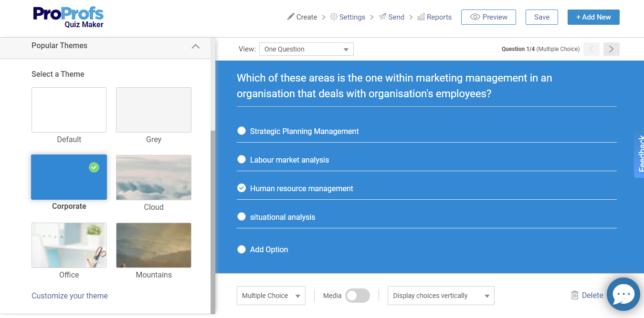Screen dimensions: 644x318
Task: Delete this question with the trash icon
Action: (x=574, y=295)
